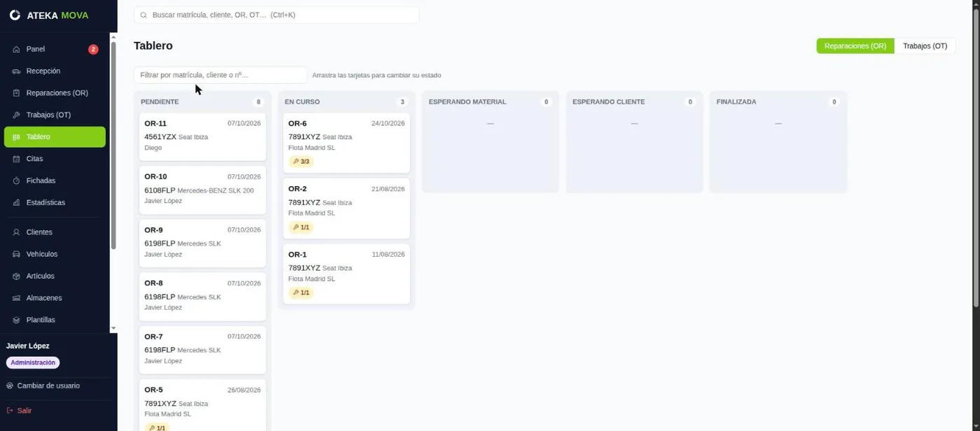Click the Salir logout link
980x431 pixels.
[19, 411]
